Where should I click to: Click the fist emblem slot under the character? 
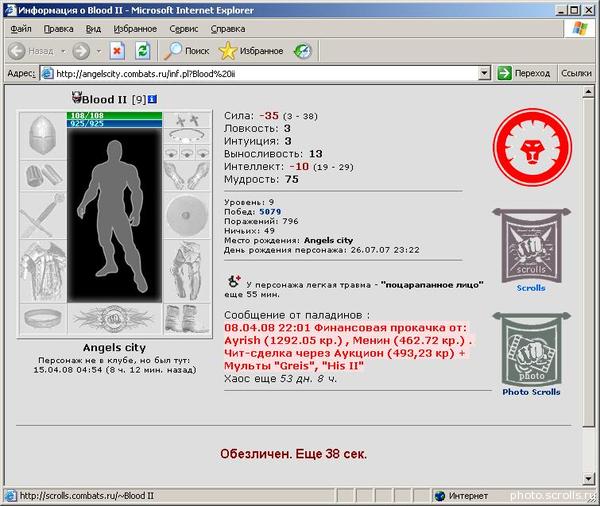115,319
